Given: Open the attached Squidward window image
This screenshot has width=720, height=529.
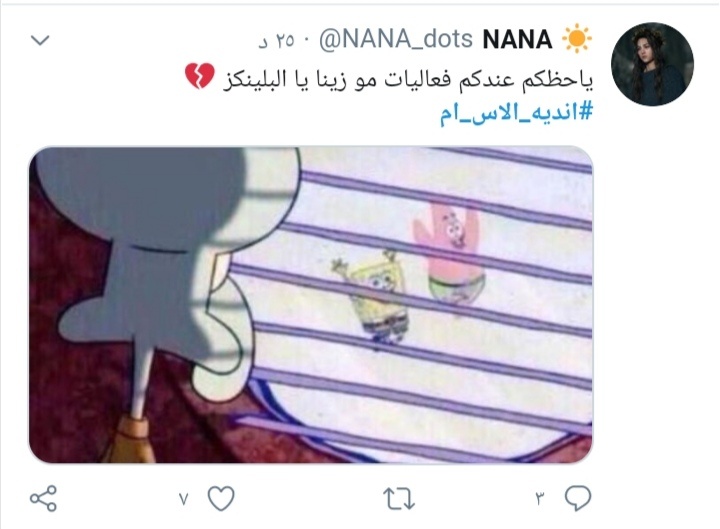Looking at the screenshot, I should pyautogui.click(x=311, y=305).
